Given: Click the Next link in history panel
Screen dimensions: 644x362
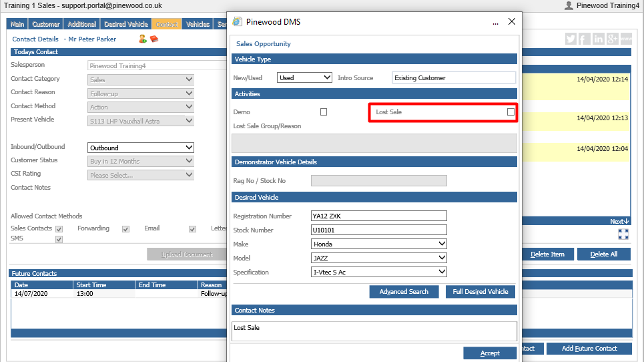Looking at the screenshot, I should pos(619,222).
